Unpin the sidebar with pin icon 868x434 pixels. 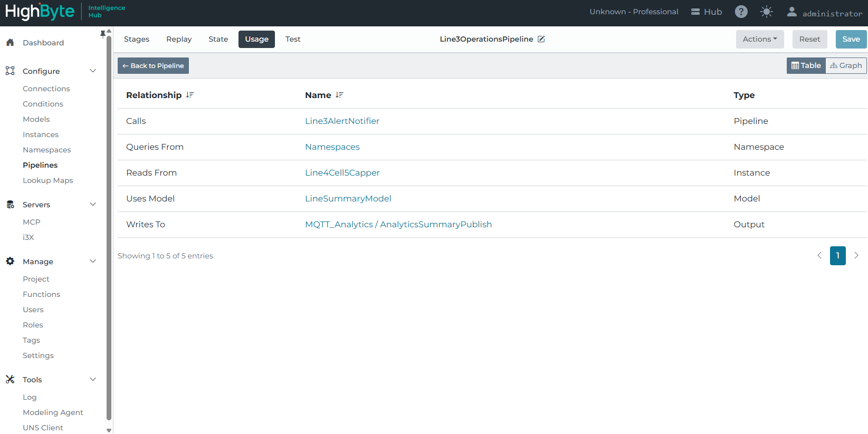pos(103,34)
